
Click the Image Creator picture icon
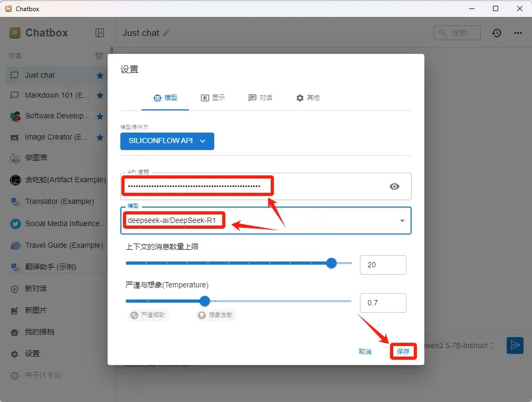click(x=15, y=137)
